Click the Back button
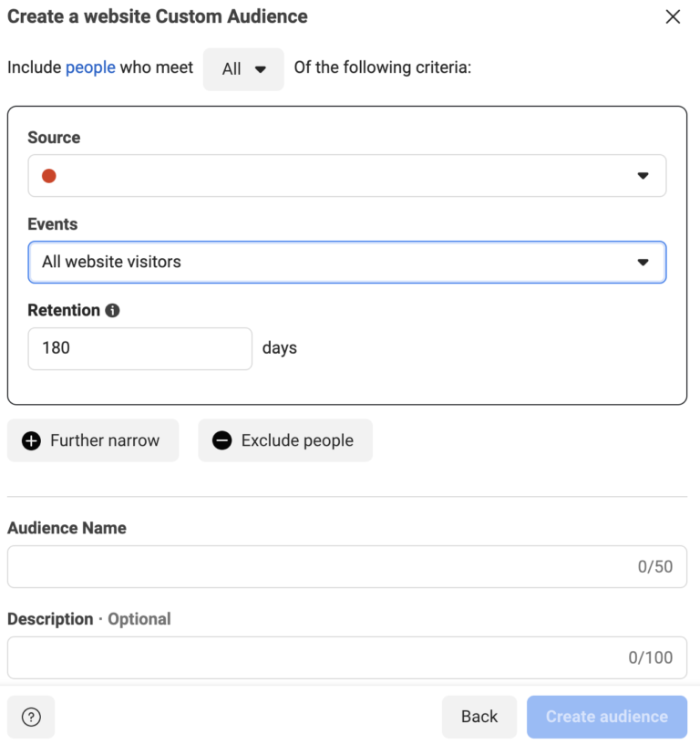700x744 pixels. click(x=479, y=717)
